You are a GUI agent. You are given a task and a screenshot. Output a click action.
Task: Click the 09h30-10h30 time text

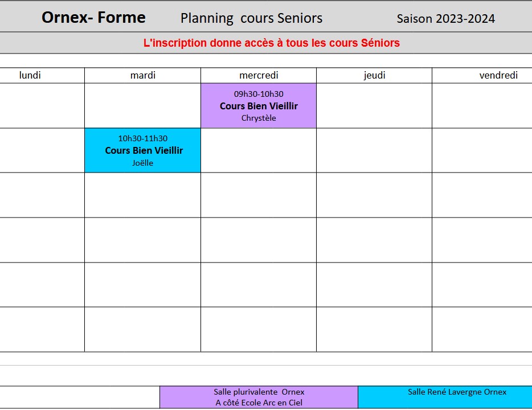pos(259,94)
